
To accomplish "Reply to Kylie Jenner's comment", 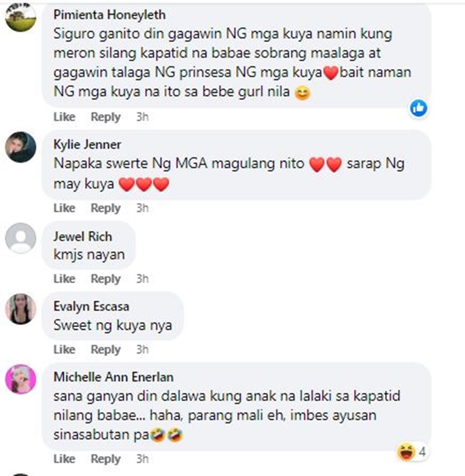I will click(x=105, y=208).
